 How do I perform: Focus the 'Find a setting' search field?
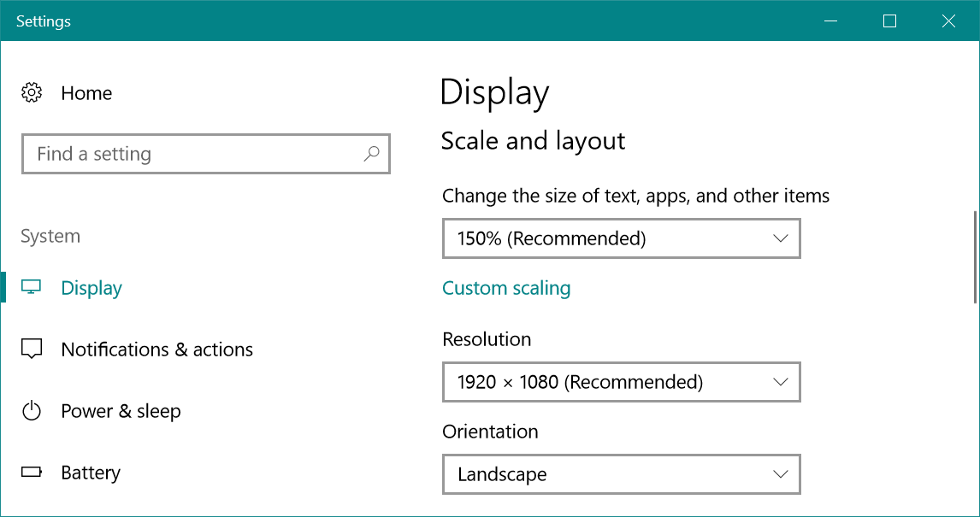[x=188, y=154]
